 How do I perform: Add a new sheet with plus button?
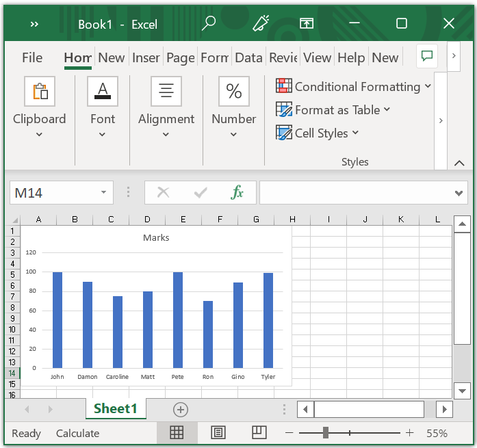tap(181, 410)
